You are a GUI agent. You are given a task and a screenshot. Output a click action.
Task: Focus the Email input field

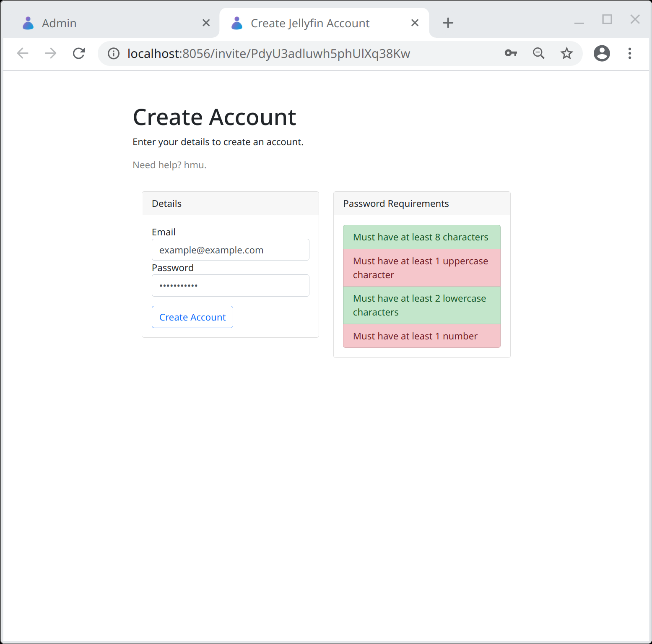230,250
